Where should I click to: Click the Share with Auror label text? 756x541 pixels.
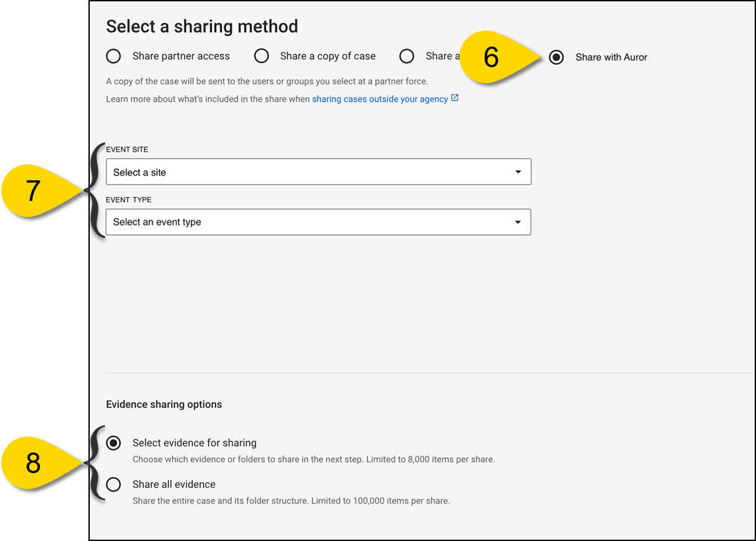coord(611,57)
